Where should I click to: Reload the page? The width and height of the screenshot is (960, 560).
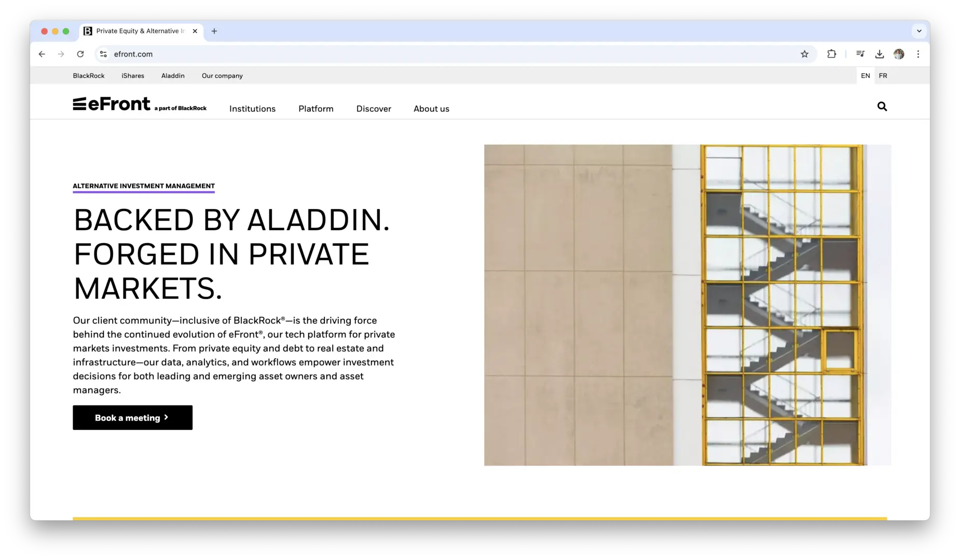tap(80, 54)
